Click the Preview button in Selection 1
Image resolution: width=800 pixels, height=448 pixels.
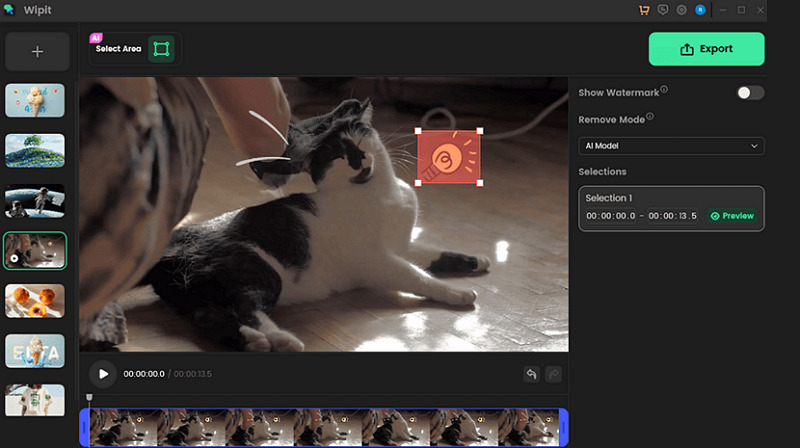[x=732, y=216]
